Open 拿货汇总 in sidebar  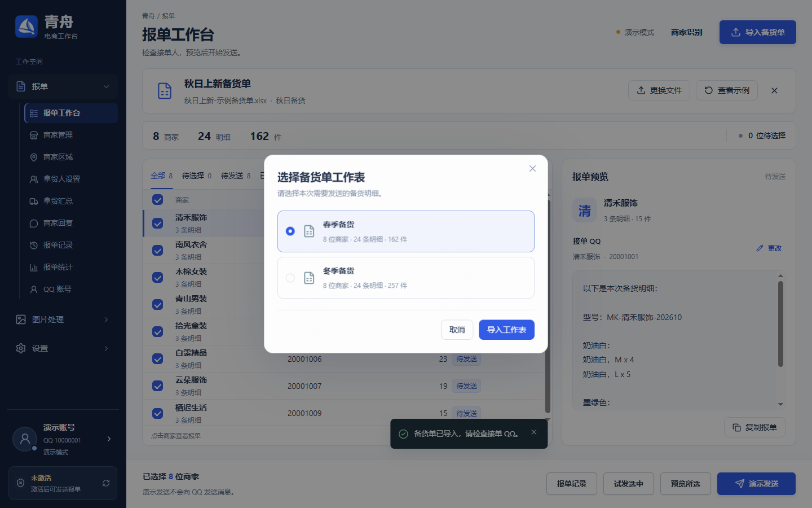pos(71,201)
